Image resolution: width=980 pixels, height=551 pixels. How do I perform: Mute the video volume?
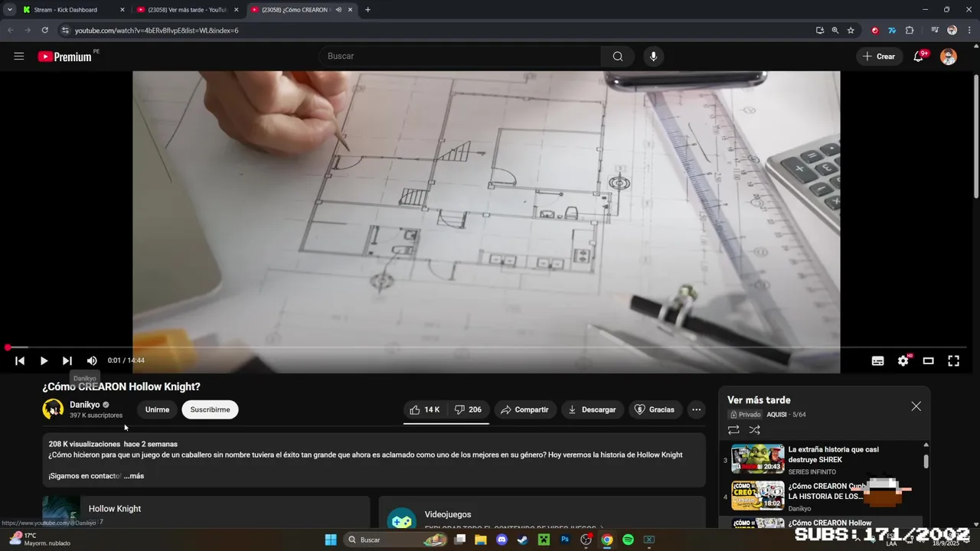tap(92, 360)
